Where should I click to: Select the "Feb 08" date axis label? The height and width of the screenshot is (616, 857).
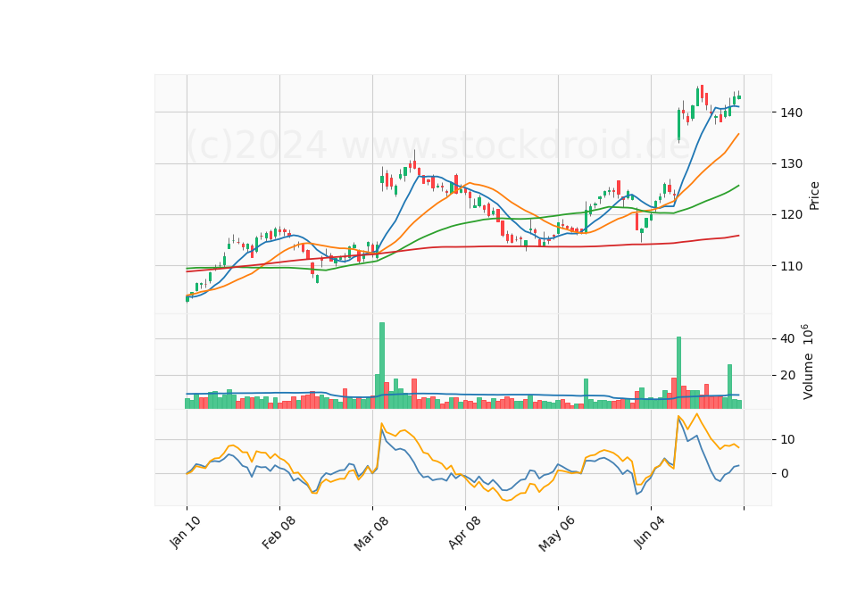(x=279, y=532)
